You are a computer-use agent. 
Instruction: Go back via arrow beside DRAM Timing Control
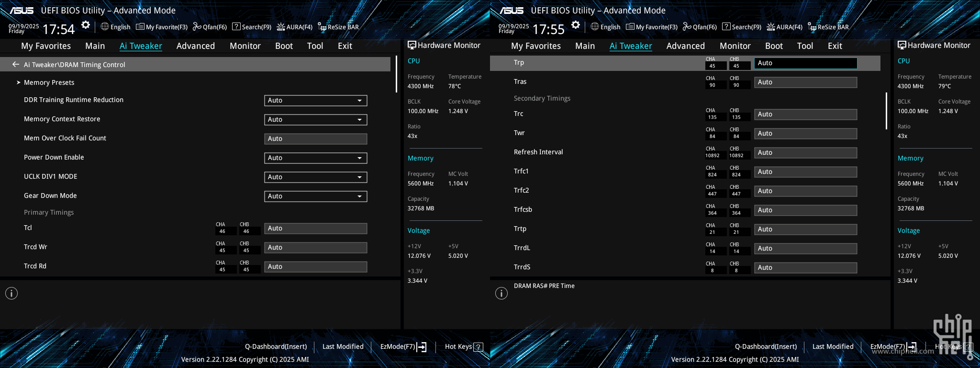click(x=16, y=64)
